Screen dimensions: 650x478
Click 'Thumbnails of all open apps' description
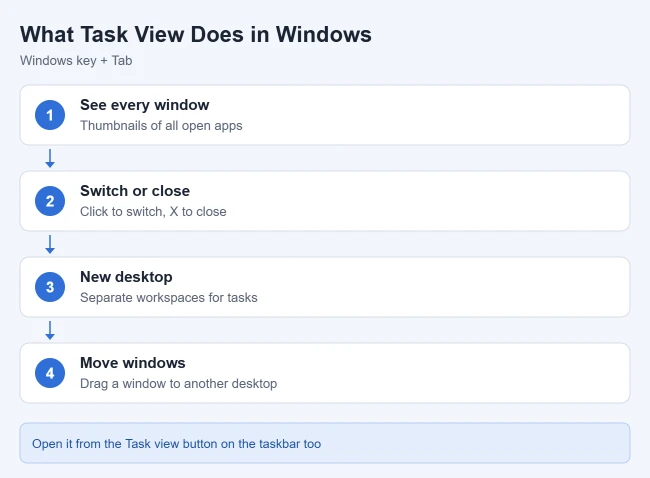(x=161, y=126)
